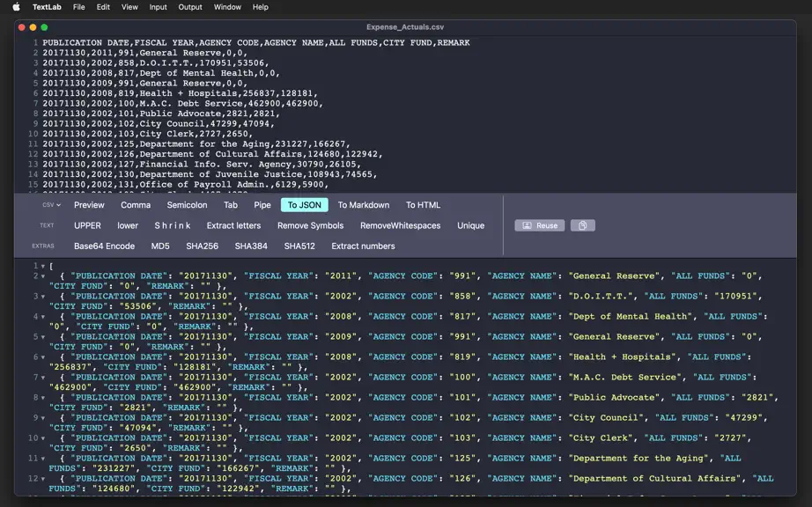Collapse JSON object at output line 2
Screen dimensions: 812x507
point(43,276)
